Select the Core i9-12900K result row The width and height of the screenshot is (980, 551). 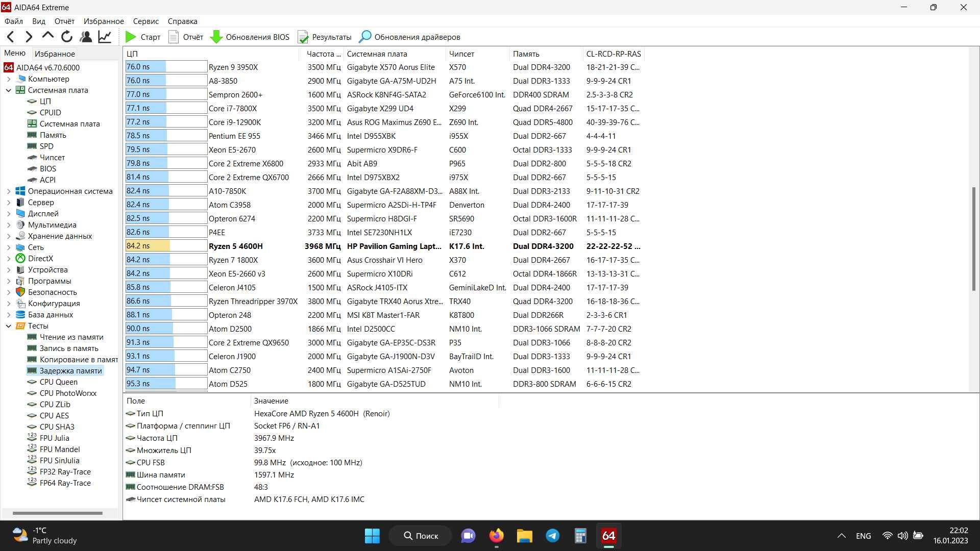point(384,122)
